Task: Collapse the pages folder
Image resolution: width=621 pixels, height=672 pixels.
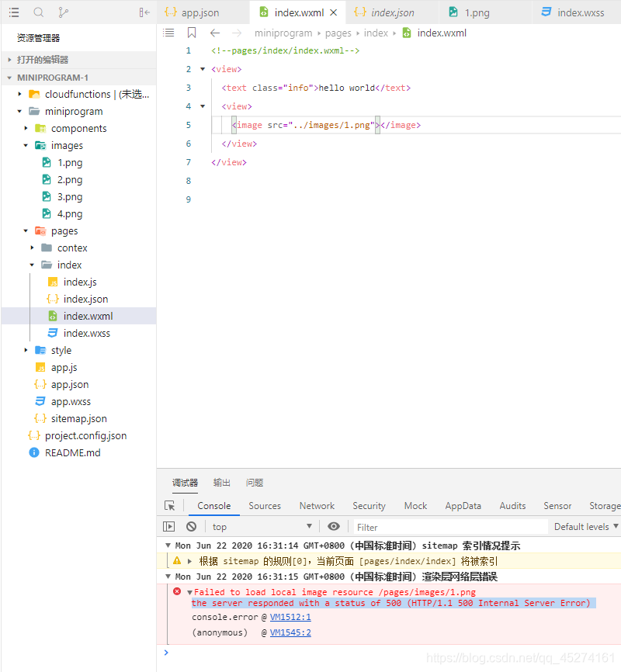Action: [x=79, y=230]
